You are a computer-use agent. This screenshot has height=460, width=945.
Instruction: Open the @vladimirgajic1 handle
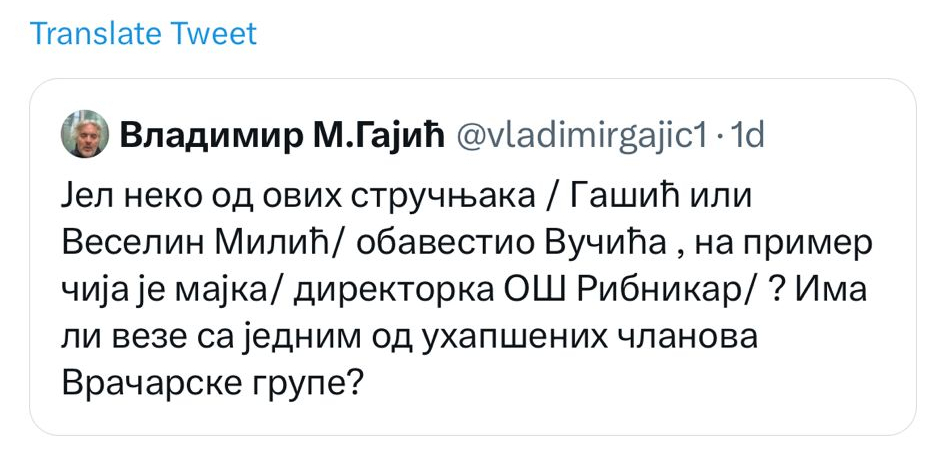582,135
